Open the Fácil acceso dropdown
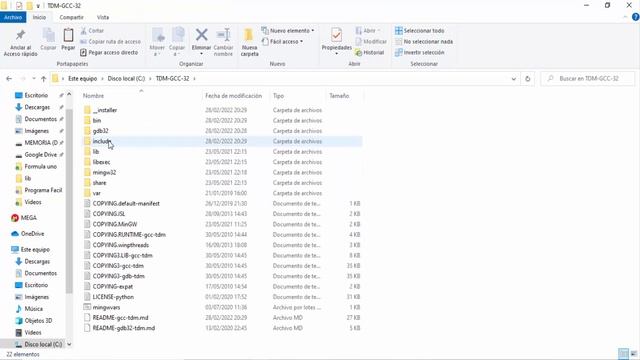The image size is (640, 360). [x=282, y=42]
